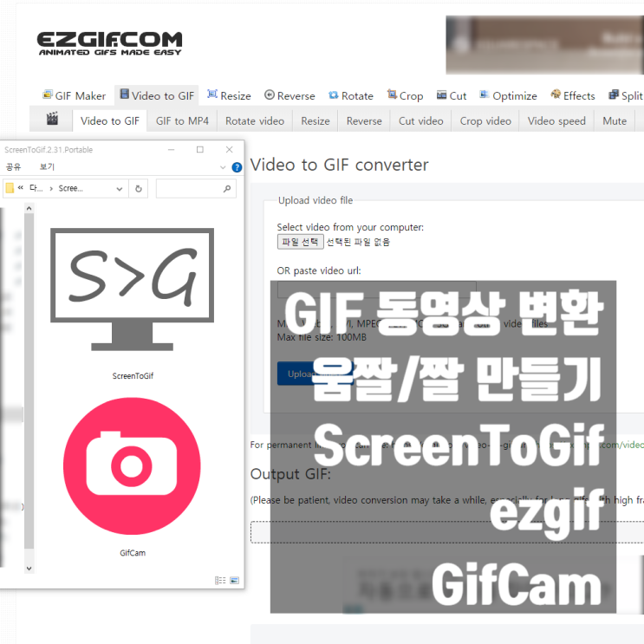This screenshot has height=644, width=644.
Task: Minimize the ScreenToGif Explorer window
Action: (172, 149)
